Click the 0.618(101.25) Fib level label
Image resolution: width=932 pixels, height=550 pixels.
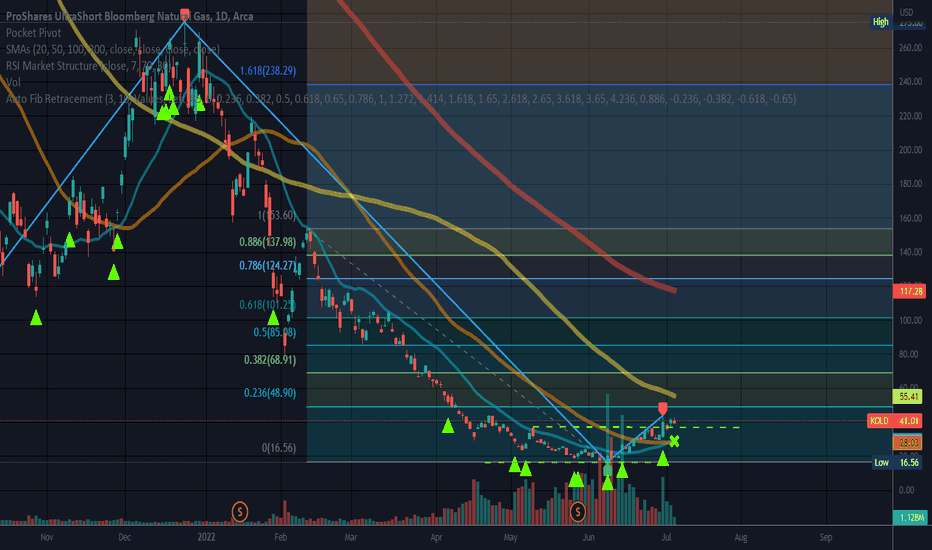pos(267,305)
